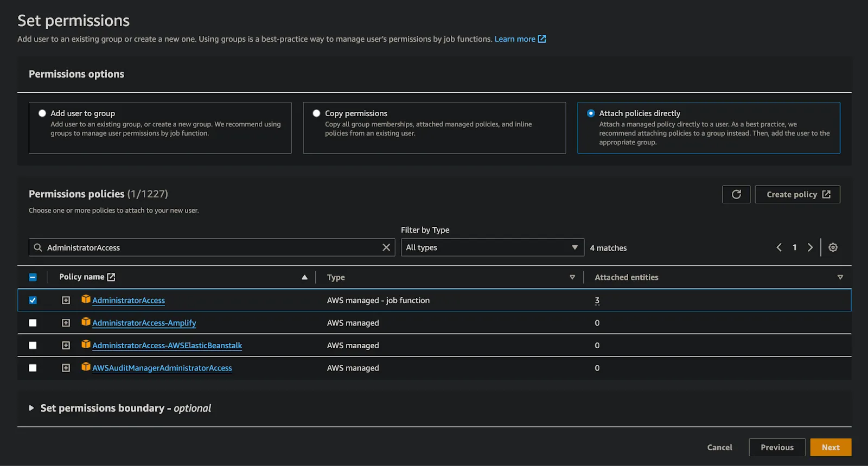Sort by Policy name ascending arrow

(304, 277)
